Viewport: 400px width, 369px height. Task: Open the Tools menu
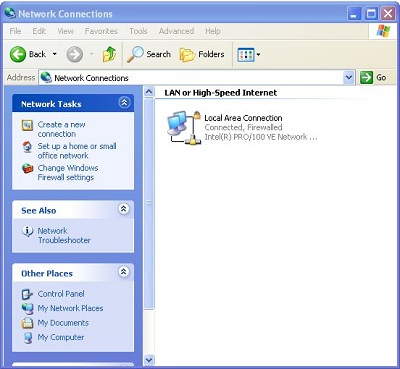(138, 31)
